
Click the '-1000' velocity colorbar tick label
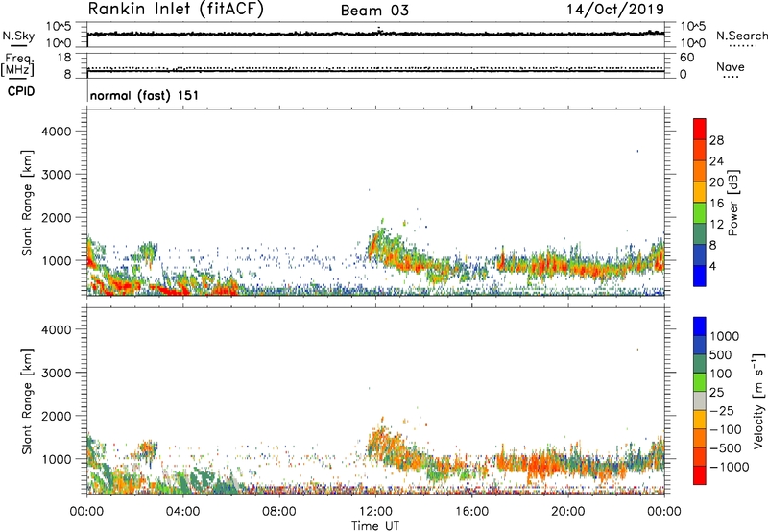pos(729,467)
